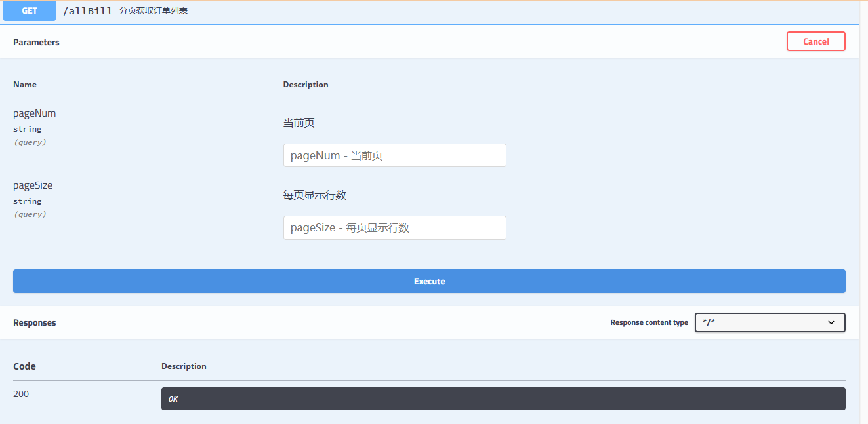Open the Response content type dropdown
The width and height of the screenshot is (868, 424).
coord(770,322)
